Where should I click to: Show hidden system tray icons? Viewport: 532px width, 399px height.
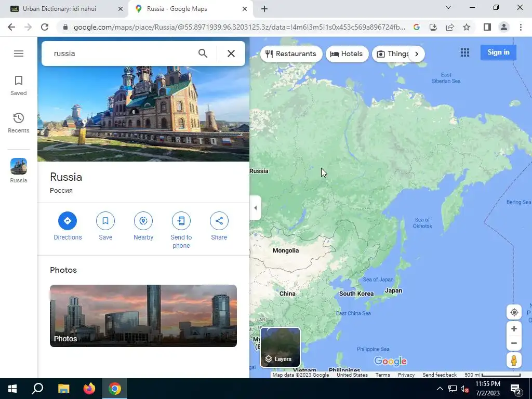[440, 389]
